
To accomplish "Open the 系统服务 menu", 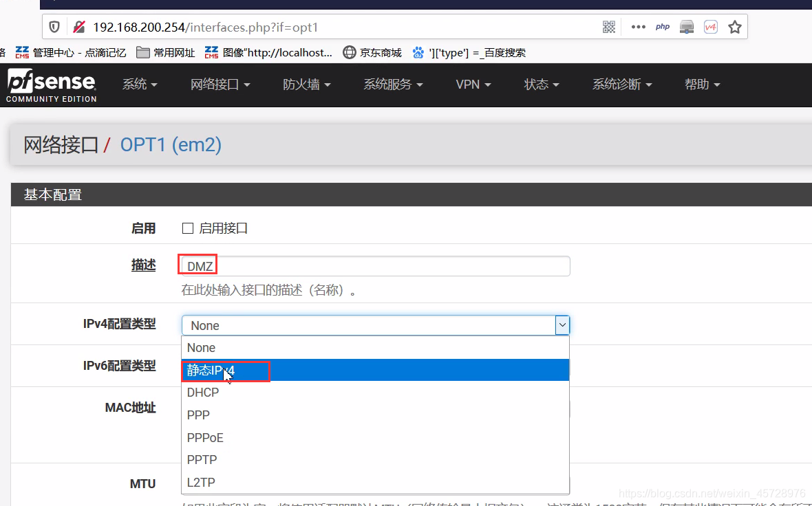I will pyautogui.click(x=393, y=85).
